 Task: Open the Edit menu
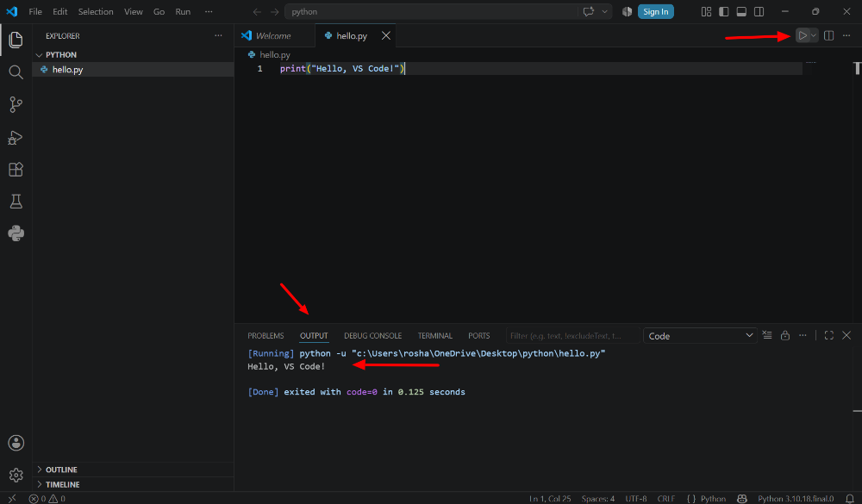point(60,11)
